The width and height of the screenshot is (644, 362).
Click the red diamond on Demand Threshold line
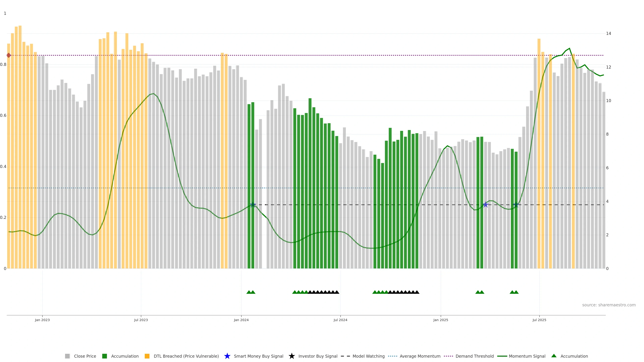click(x=9, y=55)
